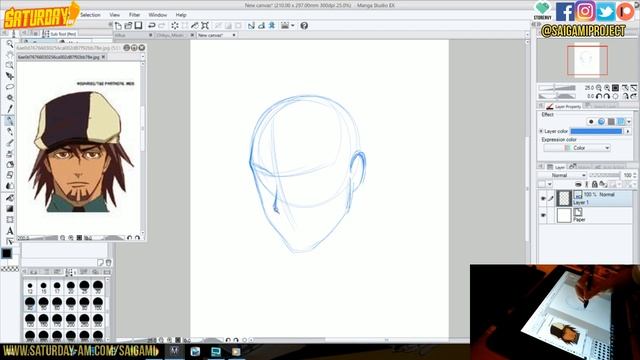The image size is (640, 360).
Task: Toggle the Border effect circle button
Action: point(591,122)
